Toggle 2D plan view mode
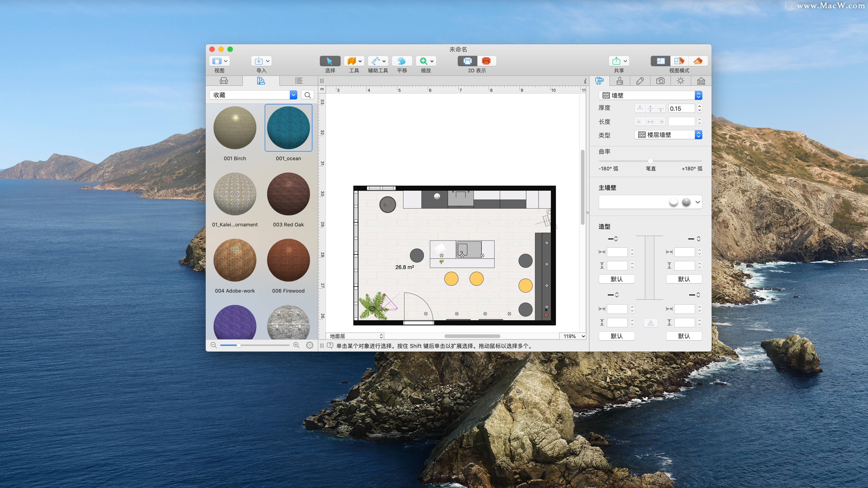 pyautogui.click(x=660, y=61)
